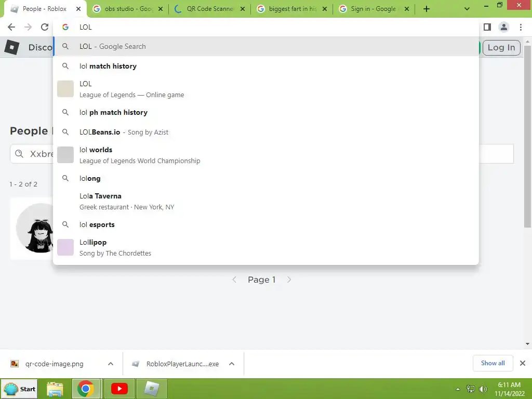The image size is (532, 399).
Task: Go to previous page of results
Action: [234, 280]
